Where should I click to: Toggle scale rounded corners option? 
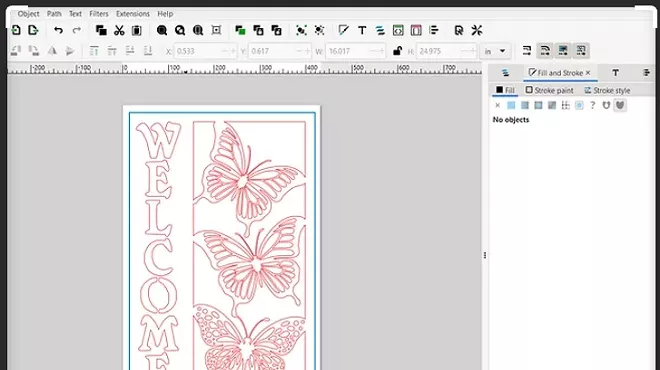coord(545,51)
